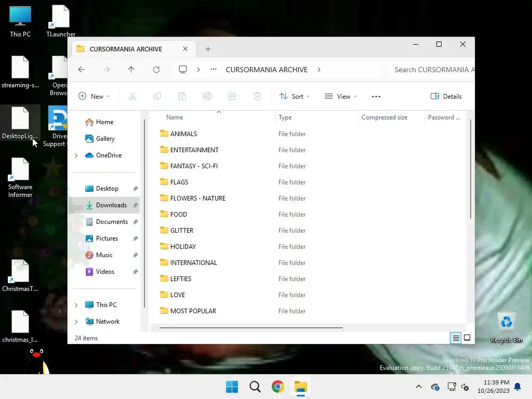Click the Copy toolbar icon
This screenshot has width=532, height=399.
pos(157,96)
